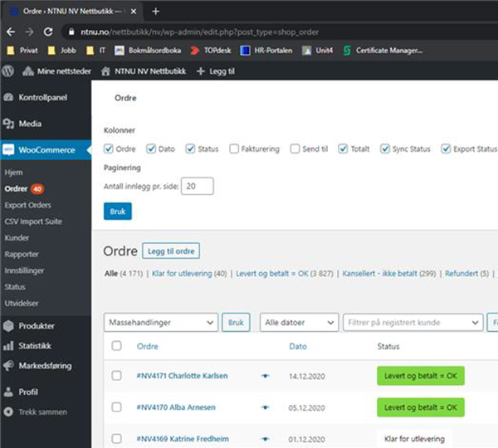Apply bulk action with Bruk button
This screenshot has width=498, height=448.
click(x=236, y=323)
